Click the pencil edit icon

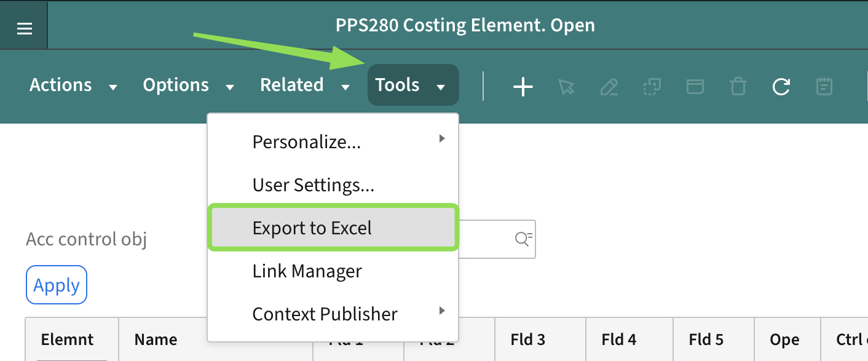coord(609,87)
